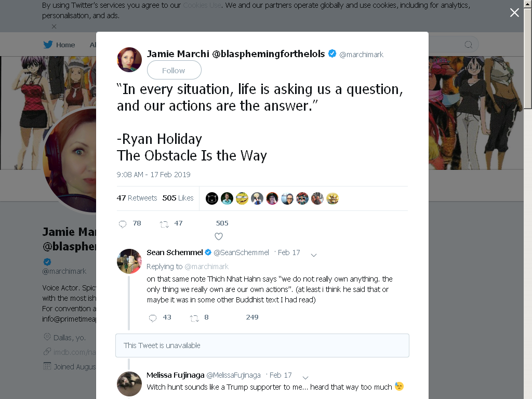The image size is (532, 399).
Task: Follow Jamie Marchi
Action: 174,70
